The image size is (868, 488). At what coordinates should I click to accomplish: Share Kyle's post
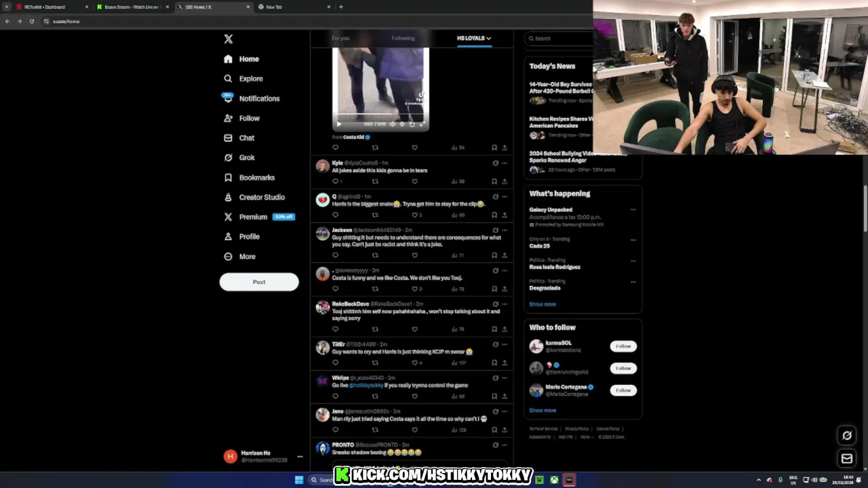505,182
